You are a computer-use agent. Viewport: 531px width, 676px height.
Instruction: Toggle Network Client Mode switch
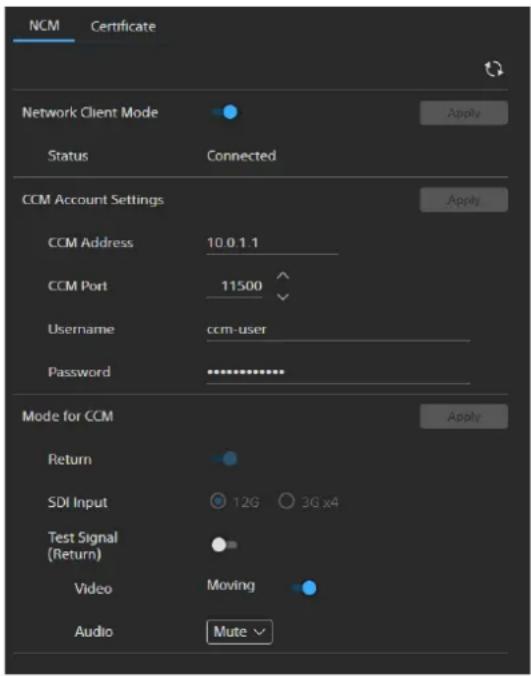click(x=224, y=113)
